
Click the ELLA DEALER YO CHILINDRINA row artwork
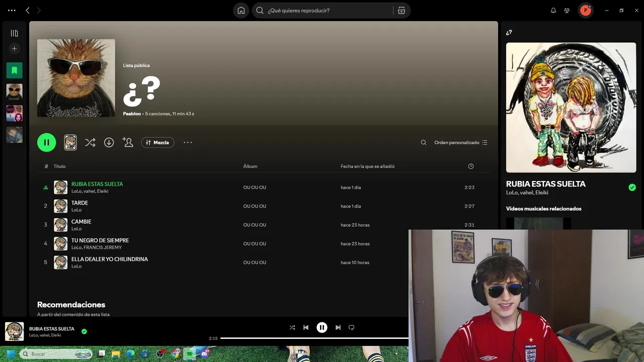pyautogui.click(x=60, y=262)
